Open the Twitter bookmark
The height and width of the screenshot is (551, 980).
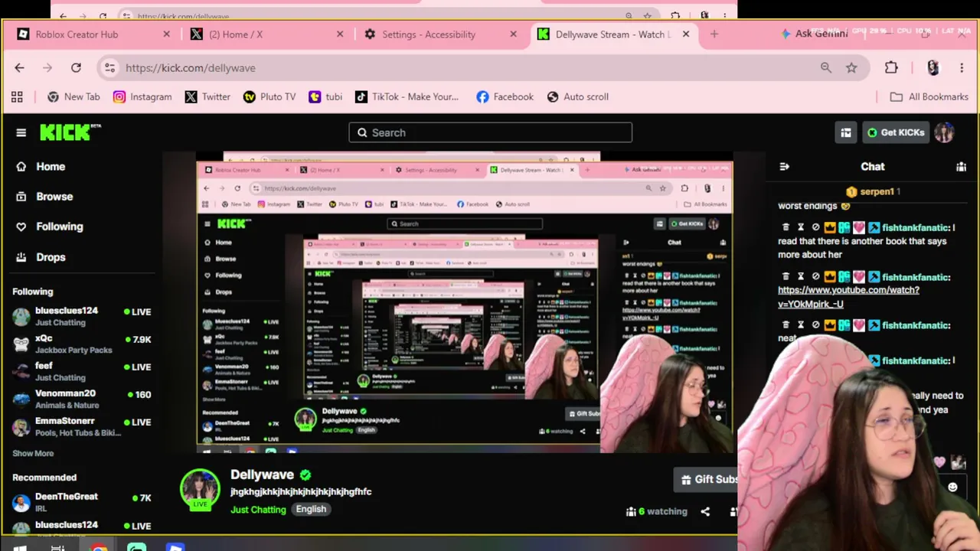(x=207, y=96)
